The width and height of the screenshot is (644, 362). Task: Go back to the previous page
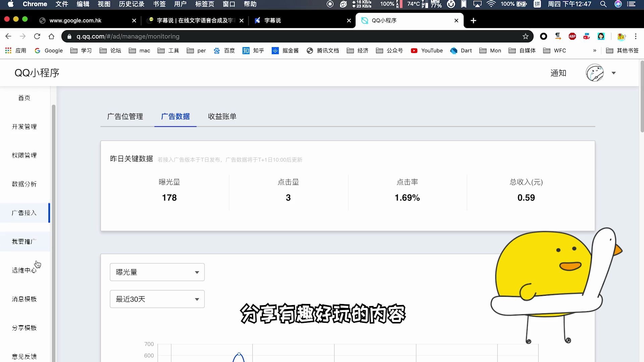(8, 36)
